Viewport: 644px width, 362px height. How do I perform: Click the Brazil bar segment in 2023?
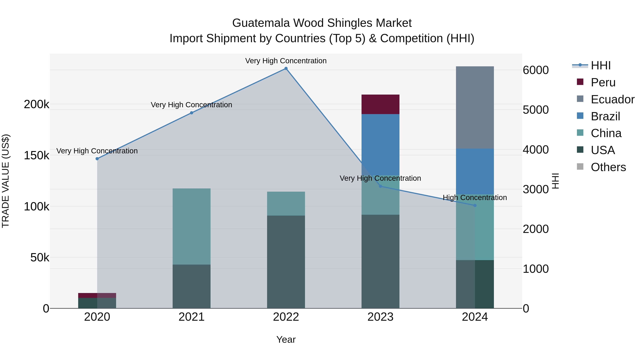pyautogui.click(x=380, y=145)
